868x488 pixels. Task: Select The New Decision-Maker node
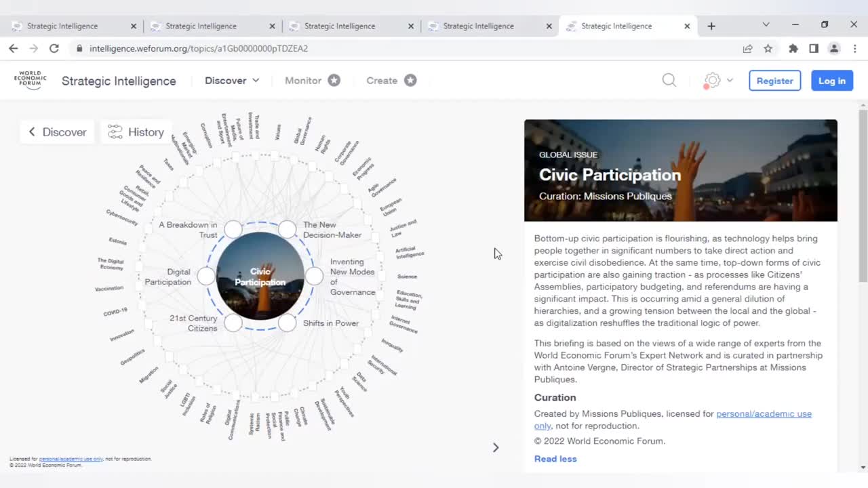288,229
